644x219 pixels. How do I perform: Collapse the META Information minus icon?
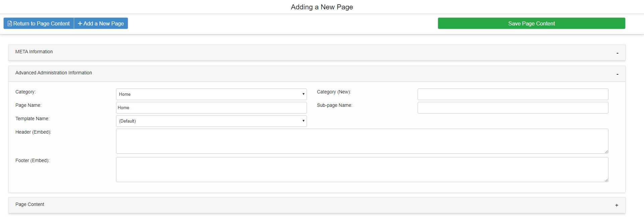click(x=617, y=53)
